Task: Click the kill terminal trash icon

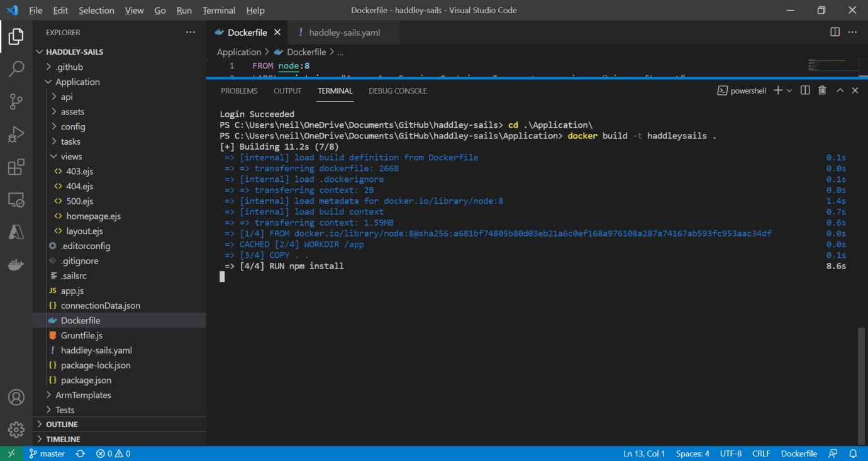Action: (821, 91)
